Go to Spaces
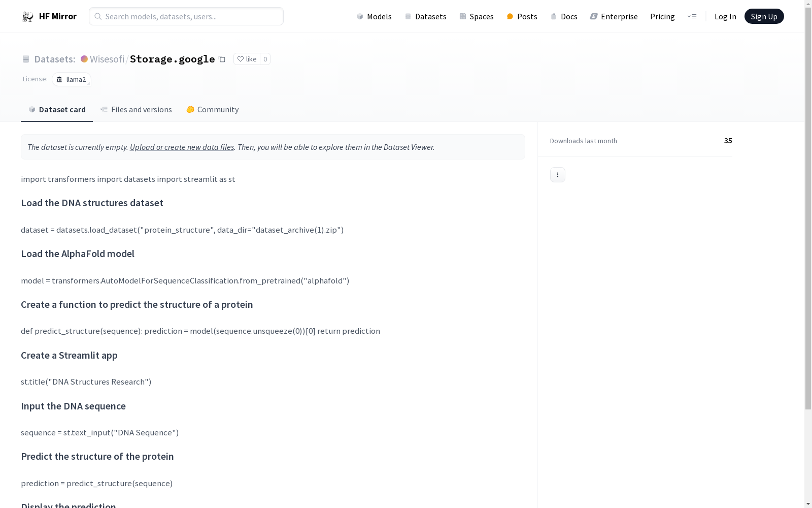The width and height of the screenshot is (812, 508). [x=477, y=16]
